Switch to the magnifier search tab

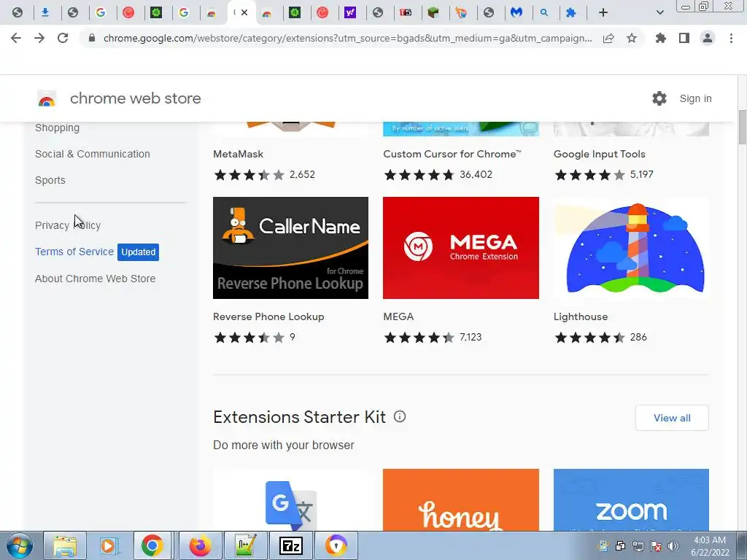tap(544, 13)
